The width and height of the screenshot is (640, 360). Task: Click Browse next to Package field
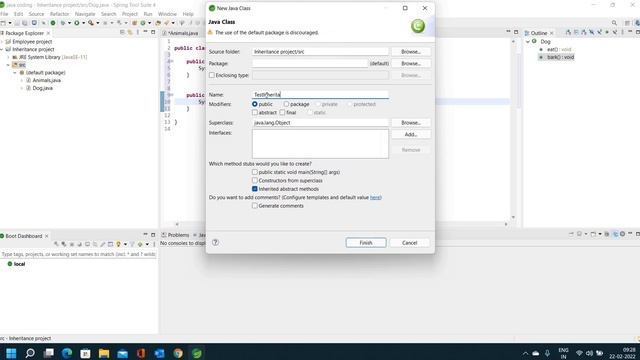click(x=411, y=64)
